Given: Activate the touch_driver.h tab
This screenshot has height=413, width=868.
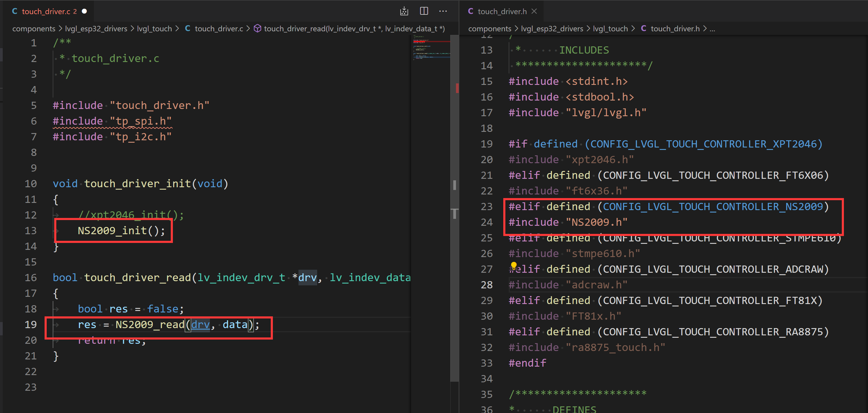Looking at the screenshot, I should 501,11.
